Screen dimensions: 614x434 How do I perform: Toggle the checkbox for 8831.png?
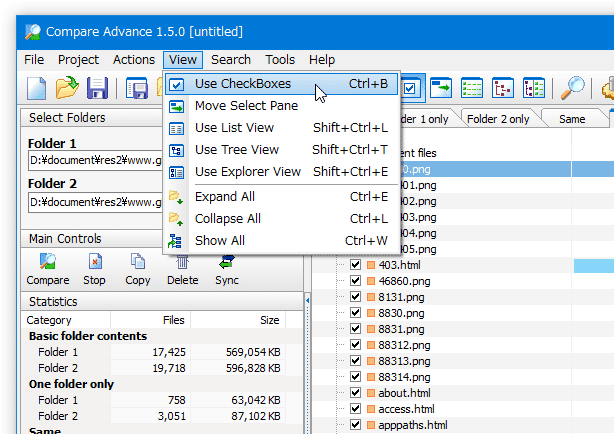pyautogui.click(x=355, y=329)
